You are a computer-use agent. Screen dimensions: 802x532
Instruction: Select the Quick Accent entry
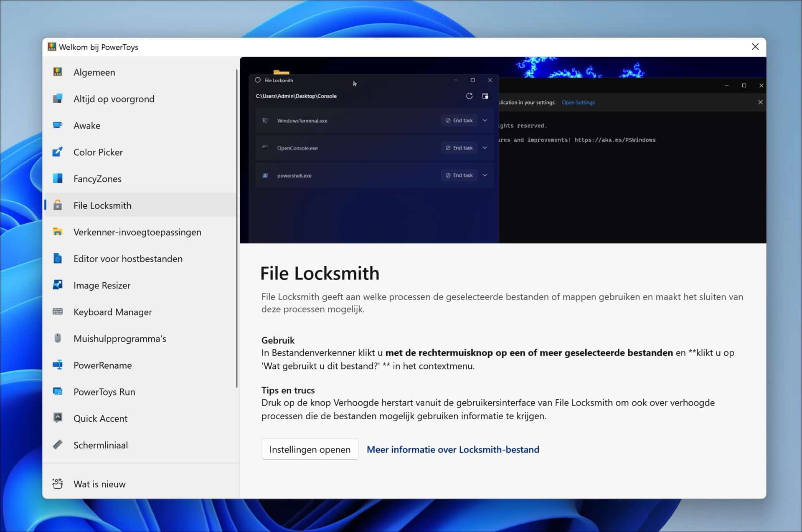[140, 418]
